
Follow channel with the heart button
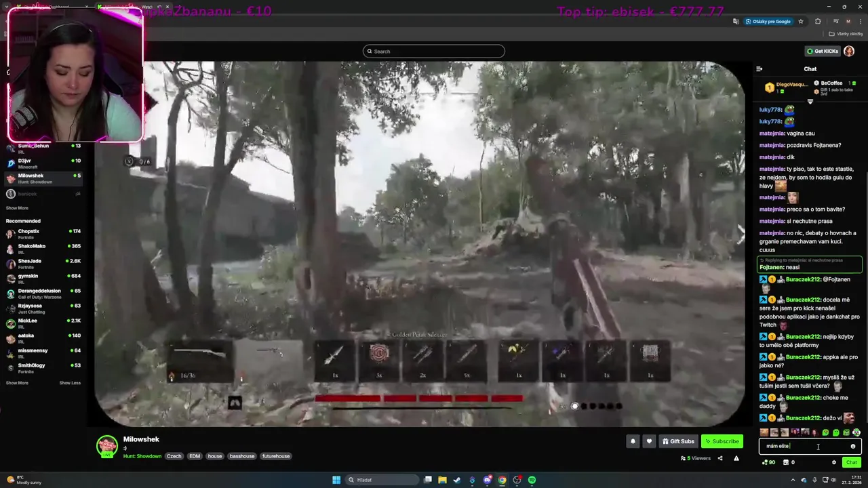[x=649, y=441]
